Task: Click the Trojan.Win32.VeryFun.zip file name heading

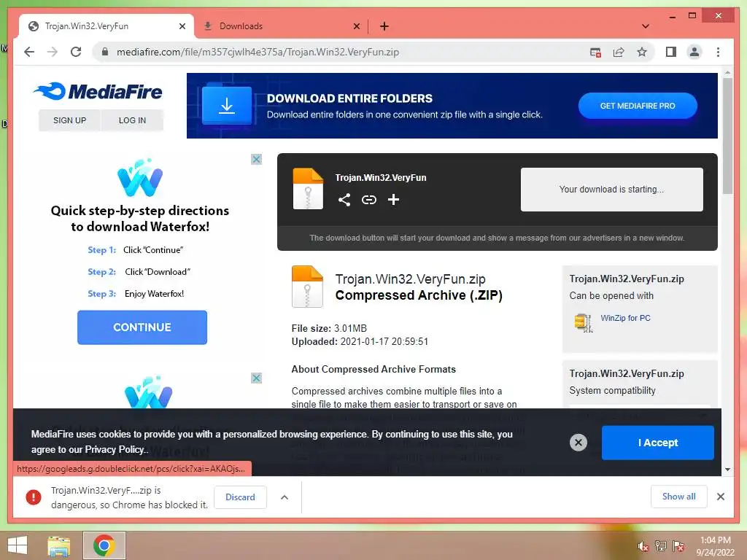Action: pyautogui.click(x=410, y=279)
